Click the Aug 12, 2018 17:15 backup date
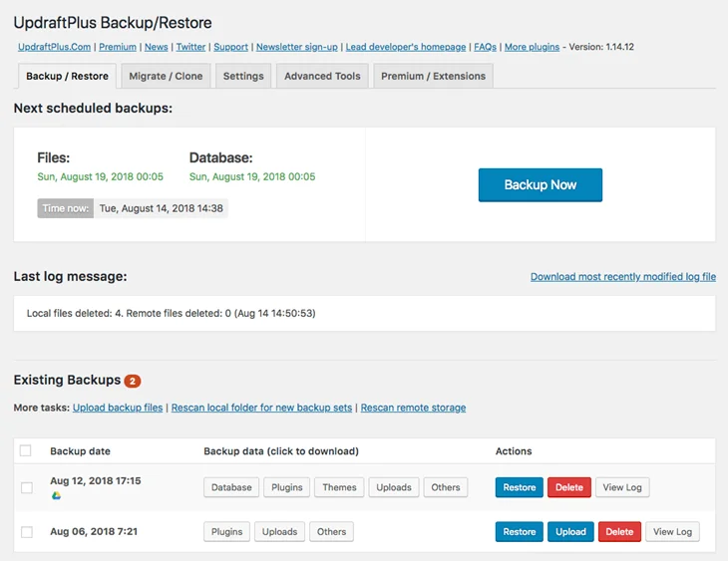Screen dimensions: 728x561 pyautogui.click(x=95, y=480)
